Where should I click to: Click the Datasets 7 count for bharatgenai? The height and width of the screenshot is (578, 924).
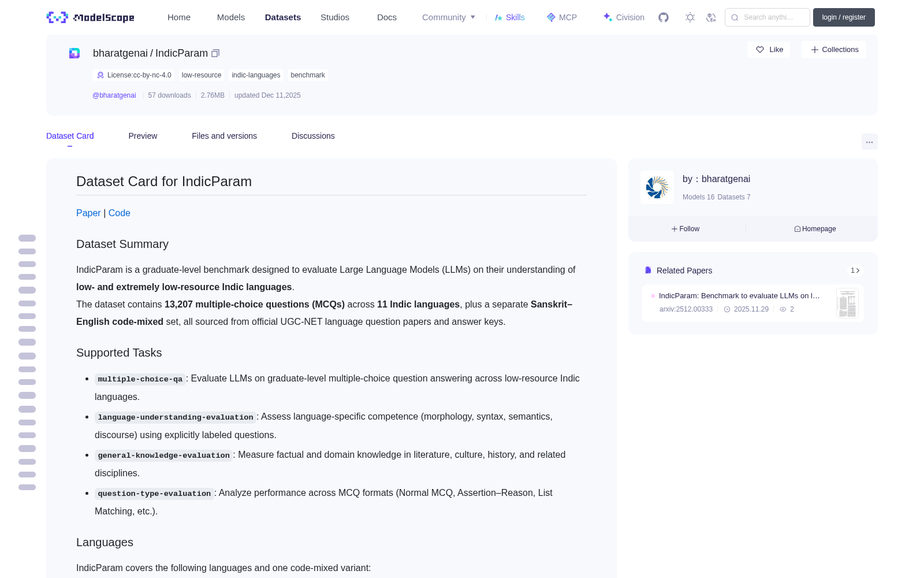734,197
